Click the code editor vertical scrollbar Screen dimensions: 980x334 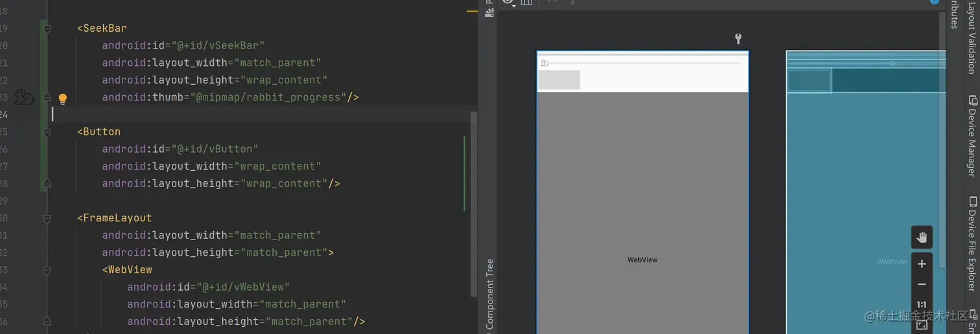tap(474, 204)
